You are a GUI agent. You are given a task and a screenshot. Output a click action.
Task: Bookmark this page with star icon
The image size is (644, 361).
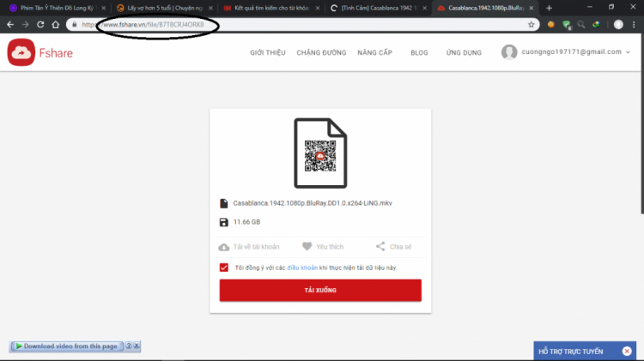coord(531,25)
